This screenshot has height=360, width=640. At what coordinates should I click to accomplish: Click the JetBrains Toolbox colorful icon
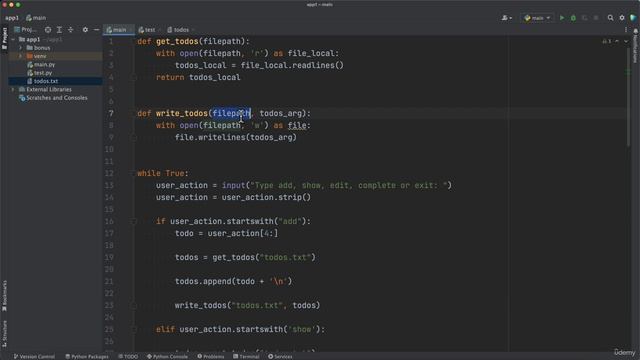coord(633,18)
